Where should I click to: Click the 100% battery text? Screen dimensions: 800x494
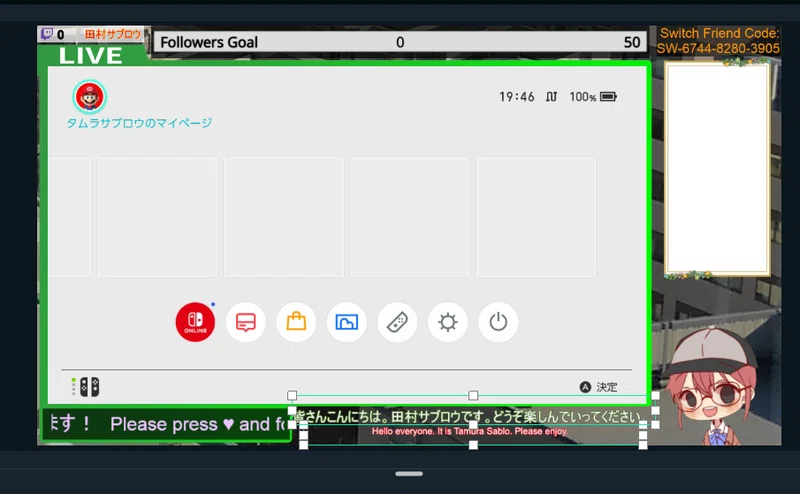tap(583, 97)
